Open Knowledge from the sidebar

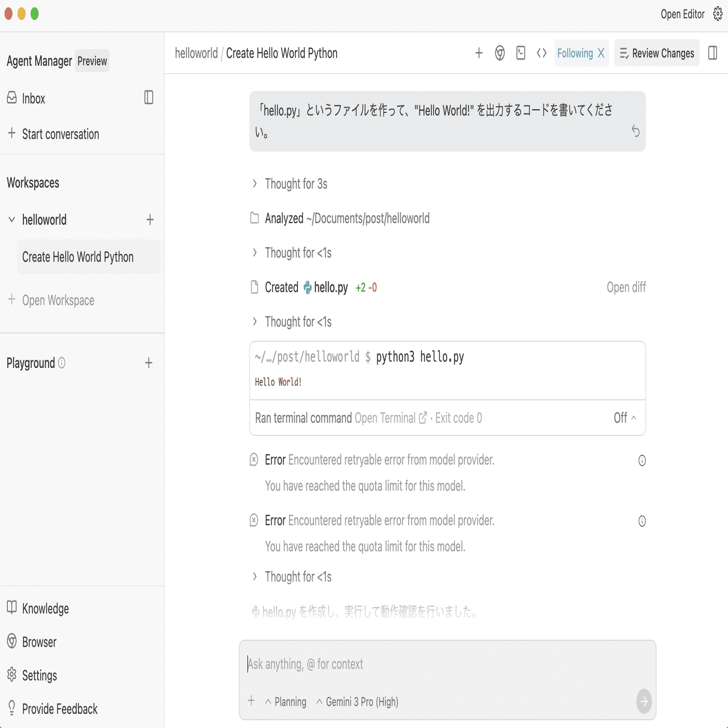[45, 609]
